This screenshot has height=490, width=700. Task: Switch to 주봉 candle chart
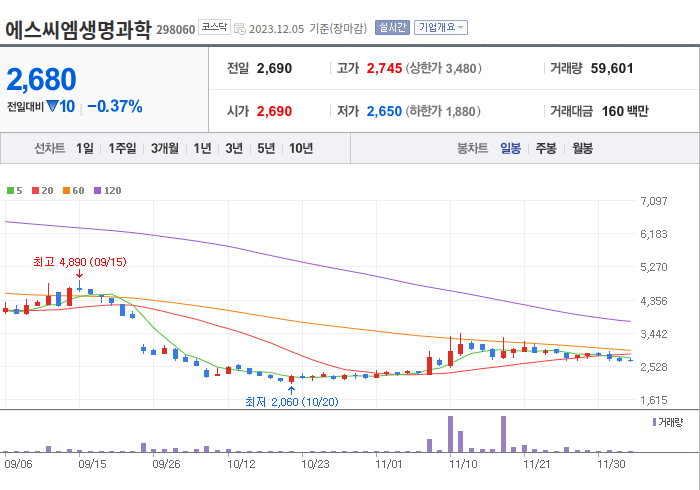pyautogui.click(x=546, y=148)
